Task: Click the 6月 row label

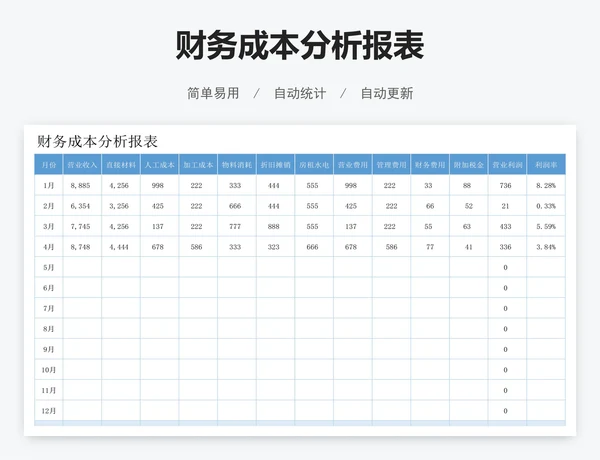Action: click(x=49, y=288)
